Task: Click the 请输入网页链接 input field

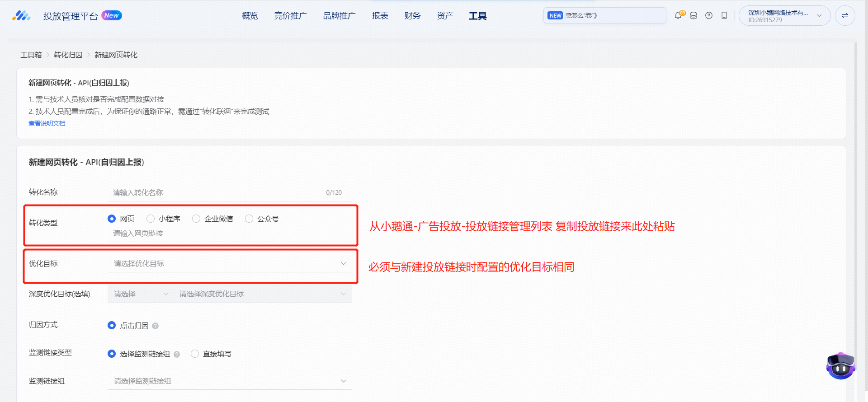Action: pos(230,234)
